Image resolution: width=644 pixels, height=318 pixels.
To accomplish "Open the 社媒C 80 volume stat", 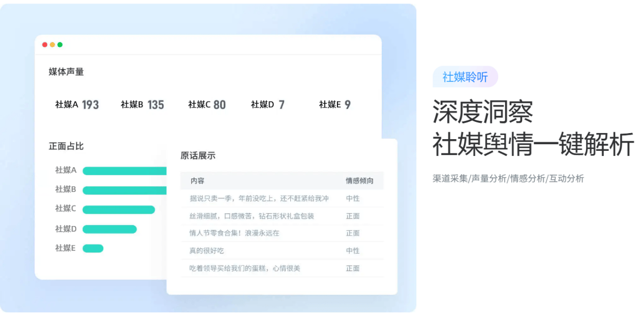I will pos(207,105).
